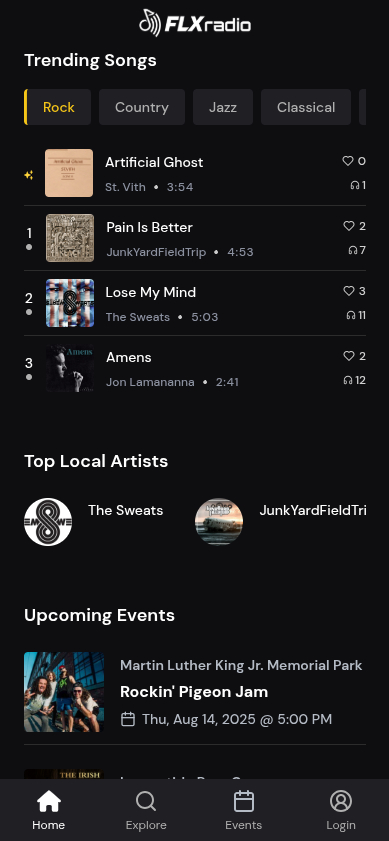Image resolution: width=389 pixels, height=841 pixels.
Task: Tap the heart icon on Amens
Action: (349, 356)
